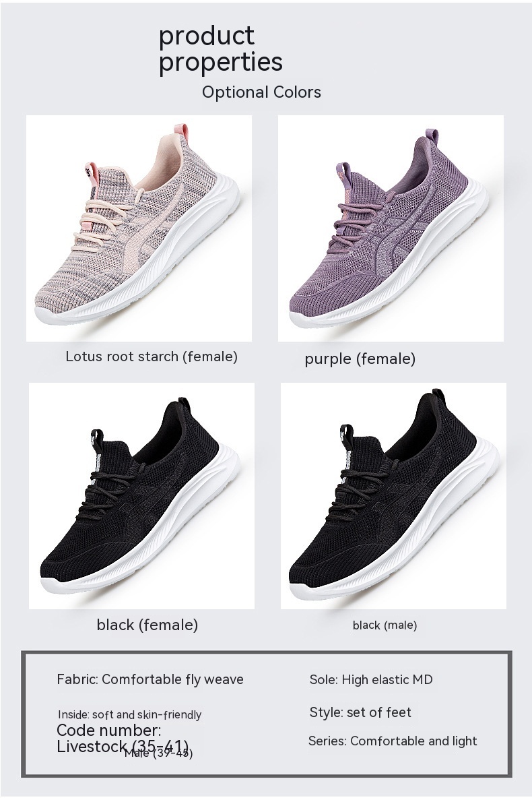Screen dimensions: 532x806
Task: Click 'Style: set of feet' text
Action: (x=360, y=712)
